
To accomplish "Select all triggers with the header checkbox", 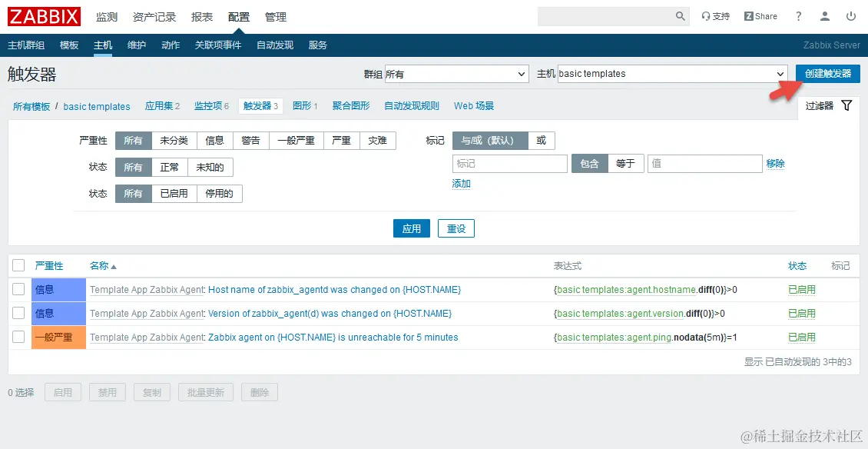I will (x=19, y=265).
